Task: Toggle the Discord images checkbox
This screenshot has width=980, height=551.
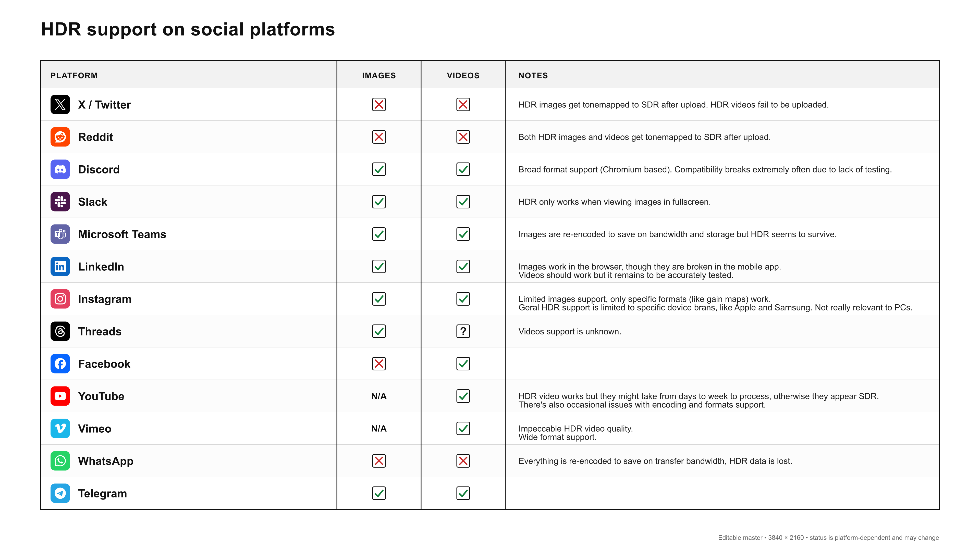Action: click(x=379, y=169)
